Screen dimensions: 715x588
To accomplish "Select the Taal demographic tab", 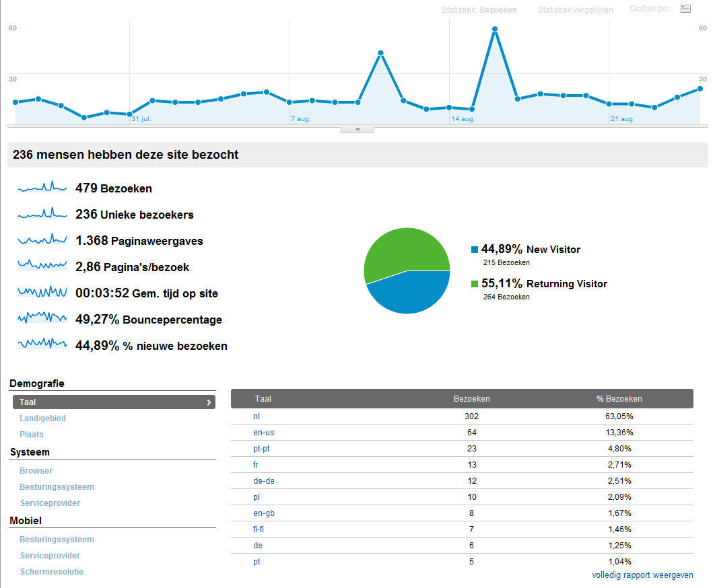I will pyautogui.click(x=114, y=402).
